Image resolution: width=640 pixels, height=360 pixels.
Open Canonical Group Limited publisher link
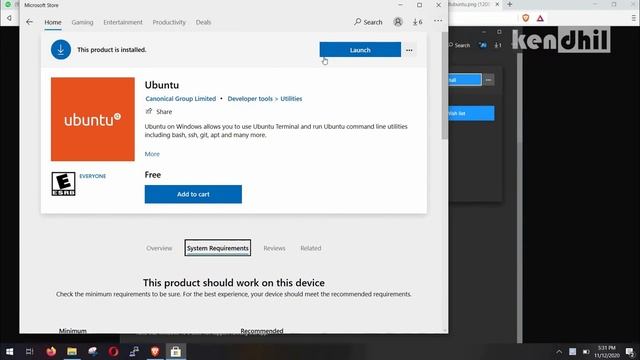click(180, 99)
